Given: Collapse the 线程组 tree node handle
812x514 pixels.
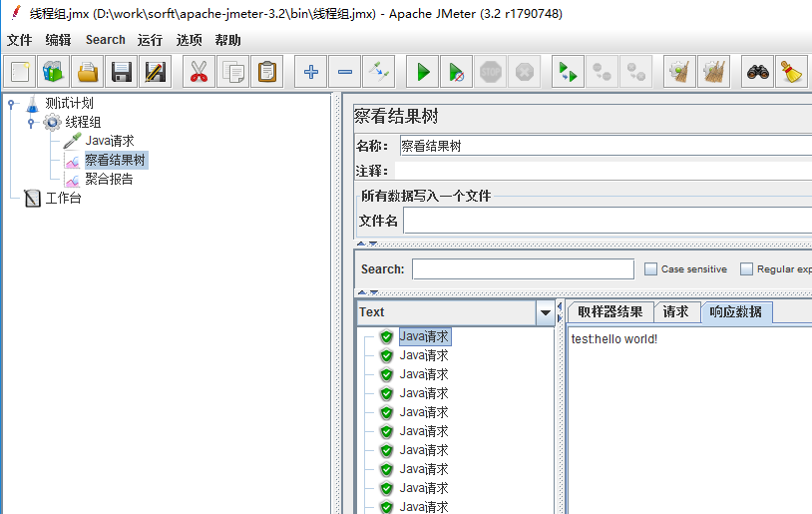Looking at the screenshot, I should (x=31, y=123).
